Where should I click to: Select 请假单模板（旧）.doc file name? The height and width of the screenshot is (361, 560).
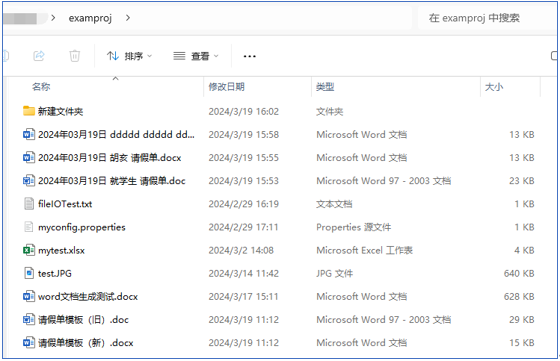pos(83,320)
